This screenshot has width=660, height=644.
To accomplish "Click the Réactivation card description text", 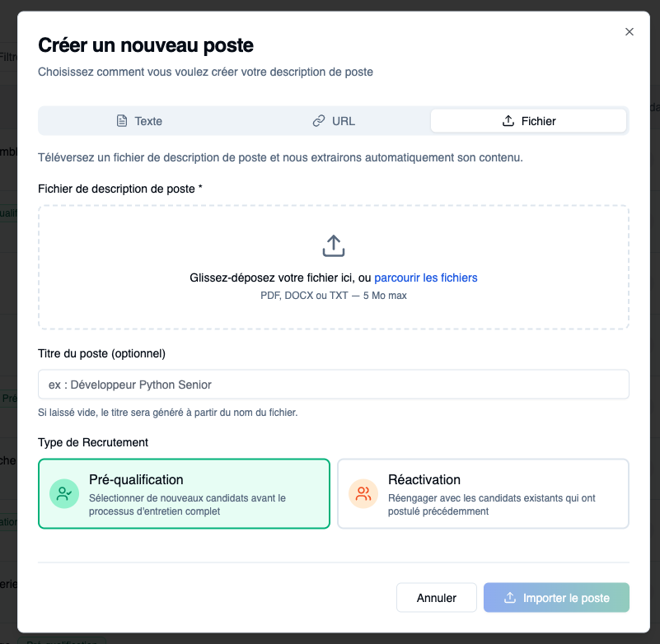I will pyautogui.click(x=492, y=505).
